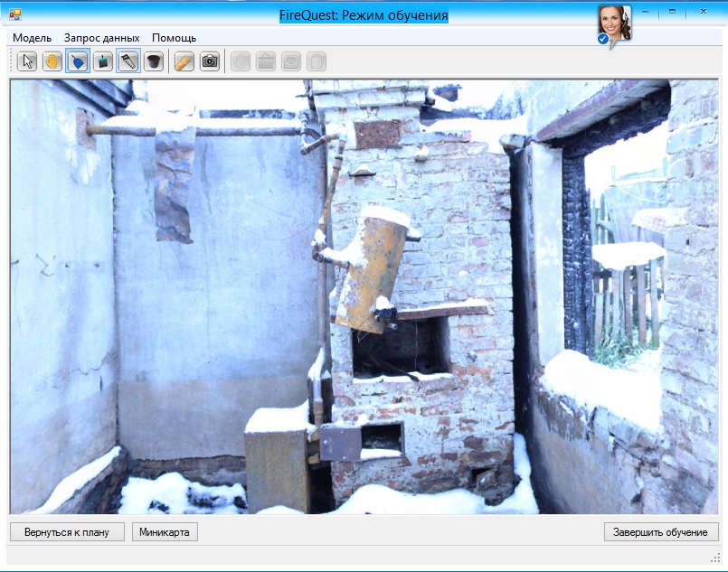Click the disabled glove icon
This screenshot has width=728, height=572.
241,61
